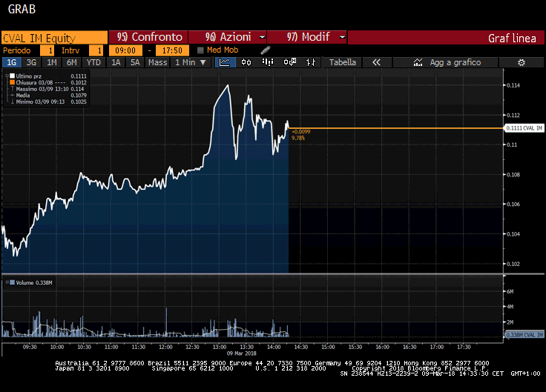Viewport: 546px width, 392px height.
Task: Open the 1 Min interval dropdown
Action: pos(191,63)
